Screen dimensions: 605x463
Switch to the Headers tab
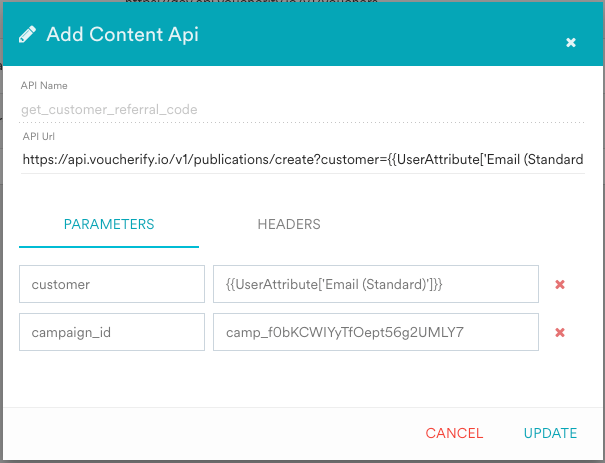click(289, 224)
